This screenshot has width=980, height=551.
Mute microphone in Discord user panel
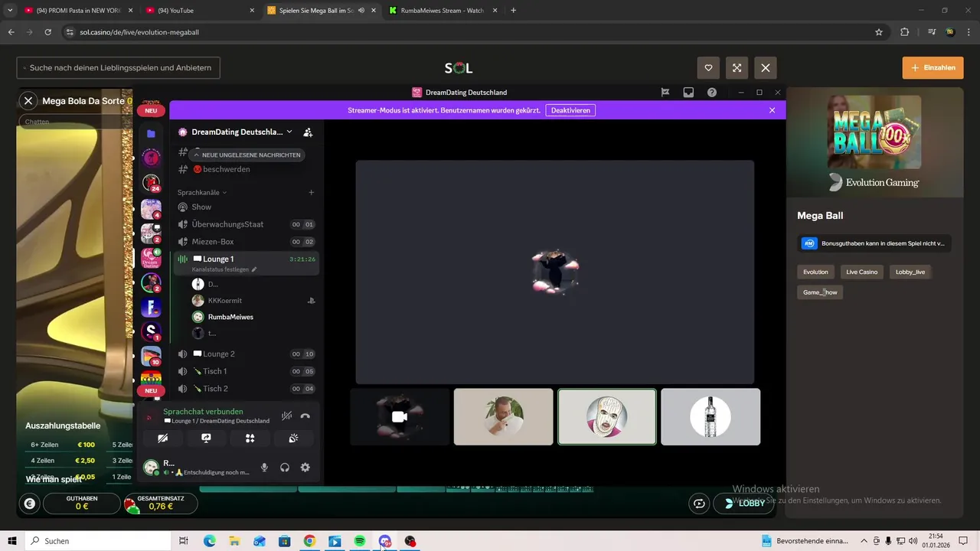tap(265, 468)
